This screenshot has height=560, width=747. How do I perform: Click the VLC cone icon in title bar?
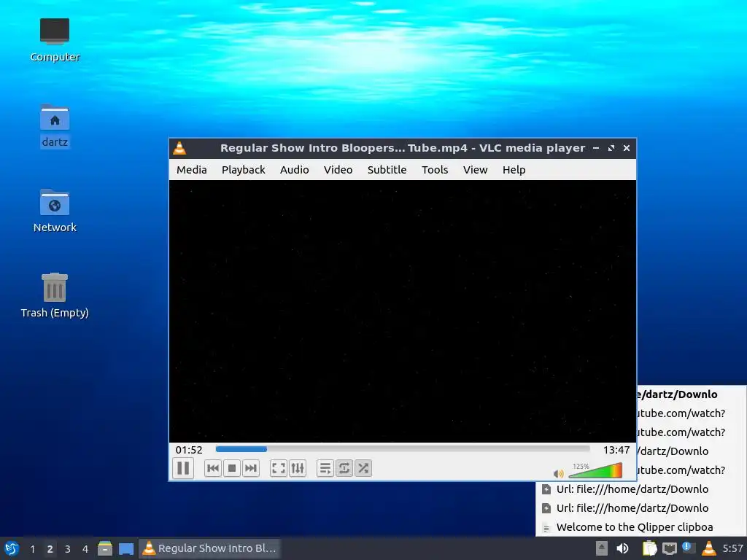179,148
